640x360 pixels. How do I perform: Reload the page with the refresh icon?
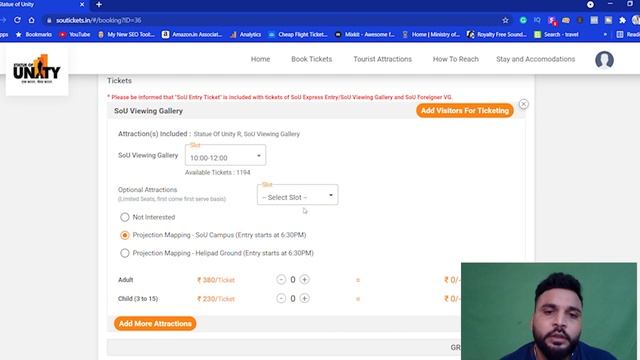(17, 20)
